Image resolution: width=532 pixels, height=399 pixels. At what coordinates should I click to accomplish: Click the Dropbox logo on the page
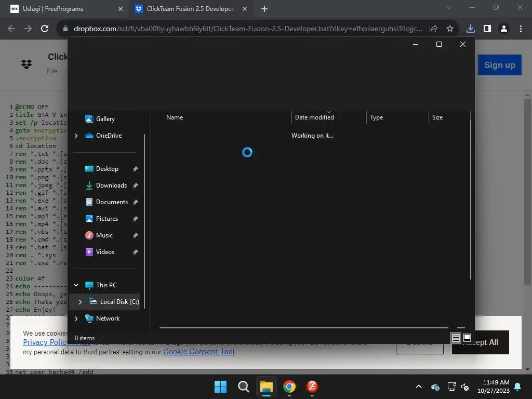coord(26,64)
